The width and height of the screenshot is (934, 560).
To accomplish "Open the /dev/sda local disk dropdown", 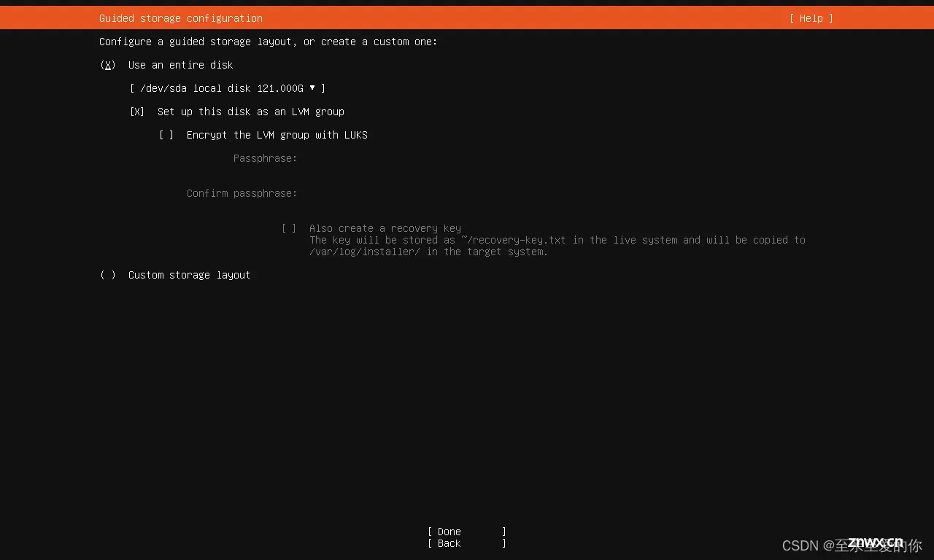I will coord(228,88).
